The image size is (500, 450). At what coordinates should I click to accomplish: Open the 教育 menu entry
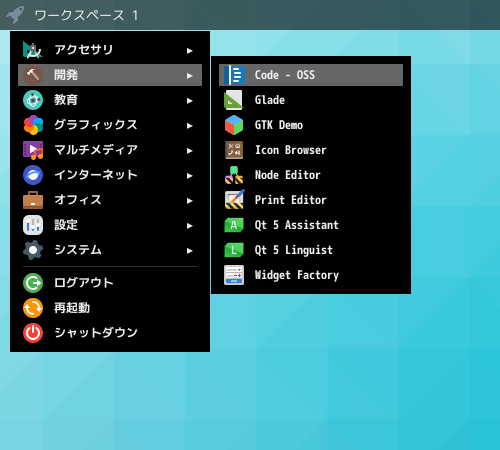110,100
